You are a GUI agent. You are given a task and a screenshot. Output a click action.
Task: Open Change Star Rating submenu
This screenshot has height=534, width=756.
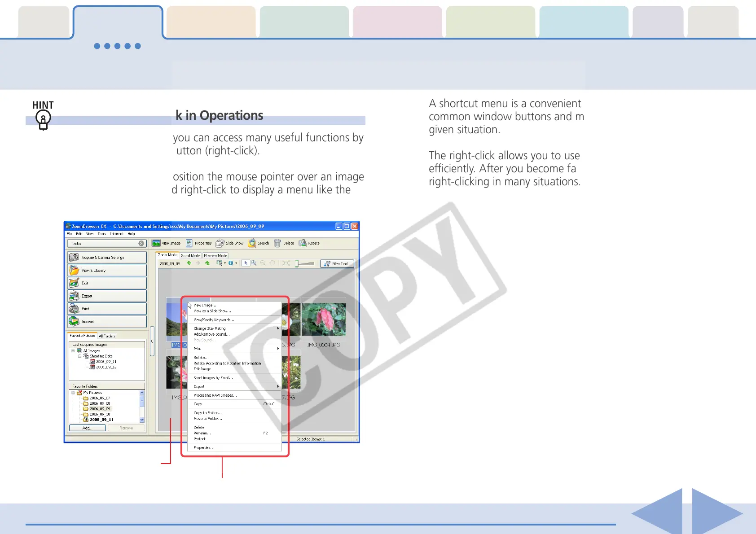tap(234, 328)
